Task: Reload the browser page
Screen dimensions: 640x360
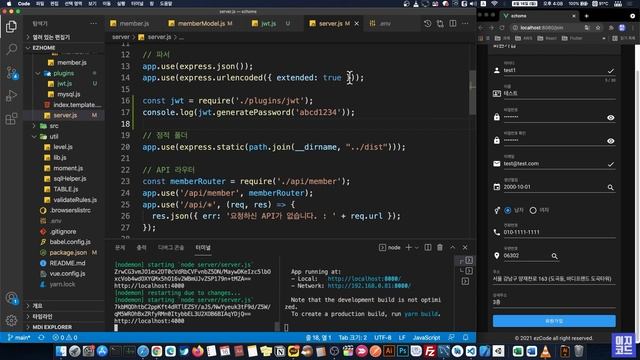Action: click(x=502, y=28)
